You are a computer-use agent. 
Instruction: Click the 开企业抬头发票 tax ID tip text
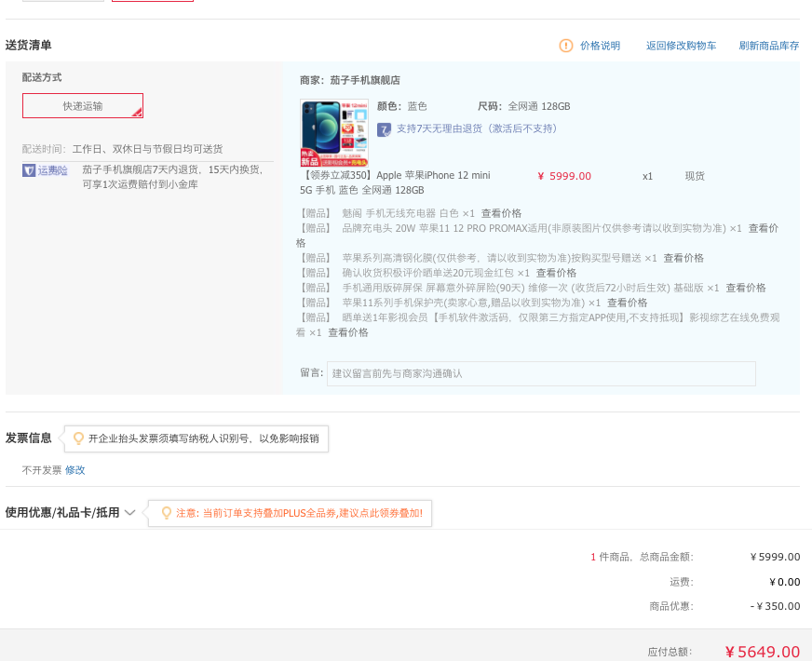204,438
